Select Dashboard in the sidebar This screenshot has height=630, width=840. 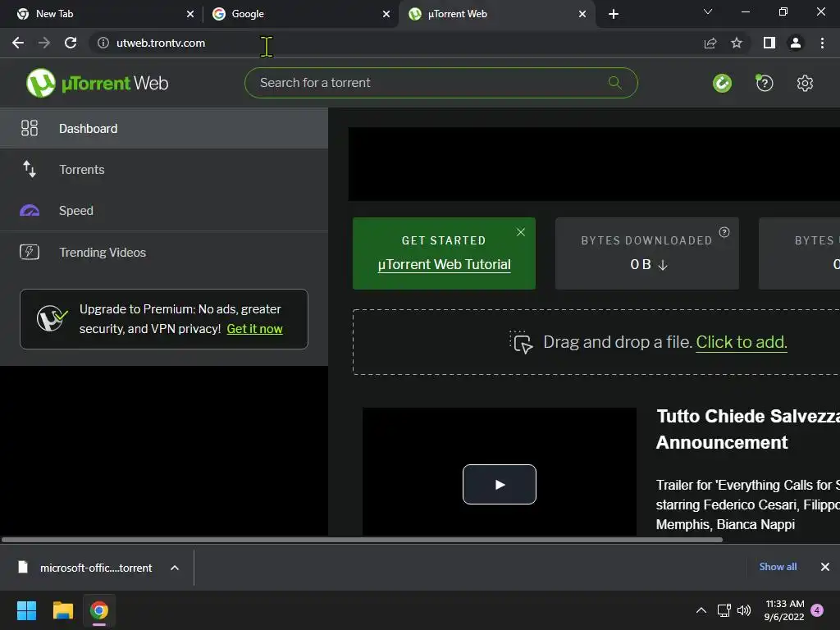point(164,129)
